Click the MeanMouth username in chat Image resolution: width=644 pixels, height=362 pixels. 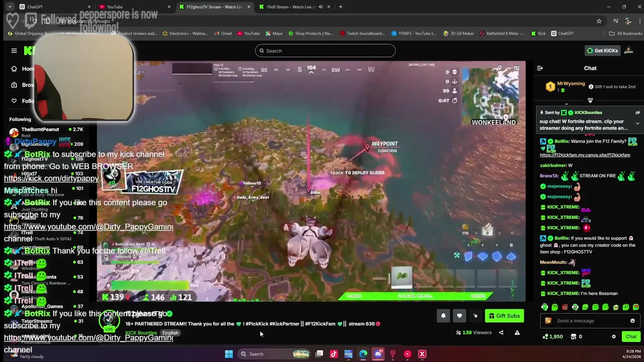[553, 262]
